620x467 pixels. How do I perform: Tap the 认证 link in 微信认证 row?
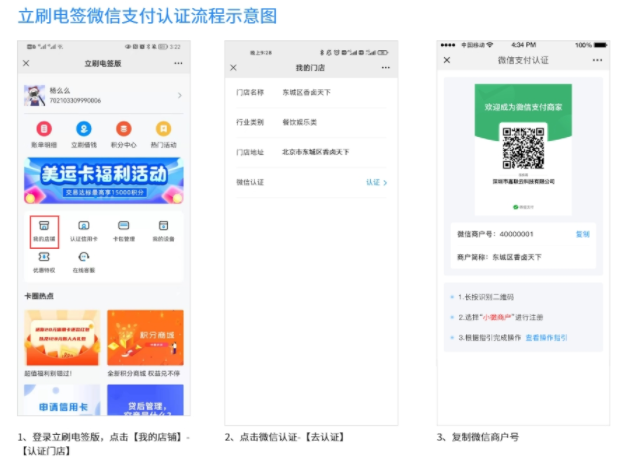click(373, 182)
